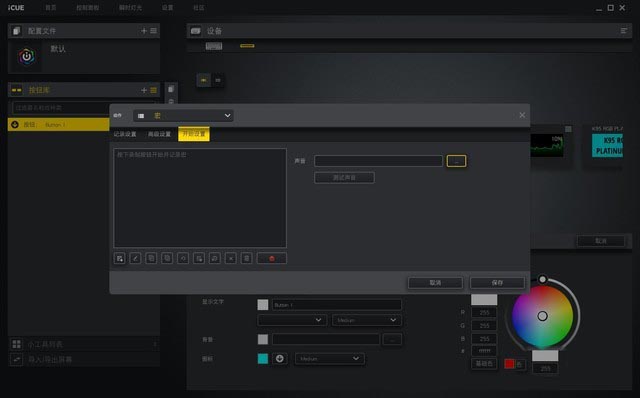Expand the action type dropdown showing 宏
Viewport: 640px width, 398px height.
click(x=183, y=116)
